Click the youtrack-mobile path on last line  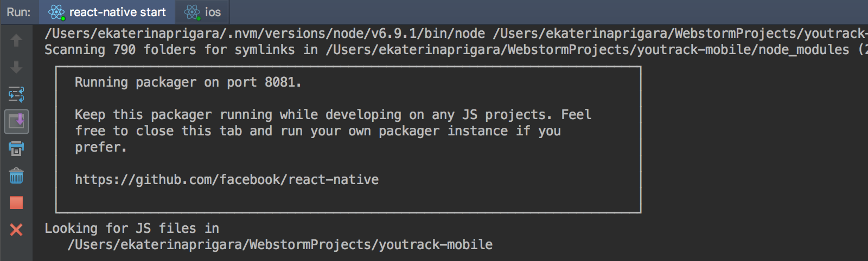click(280, 245)
